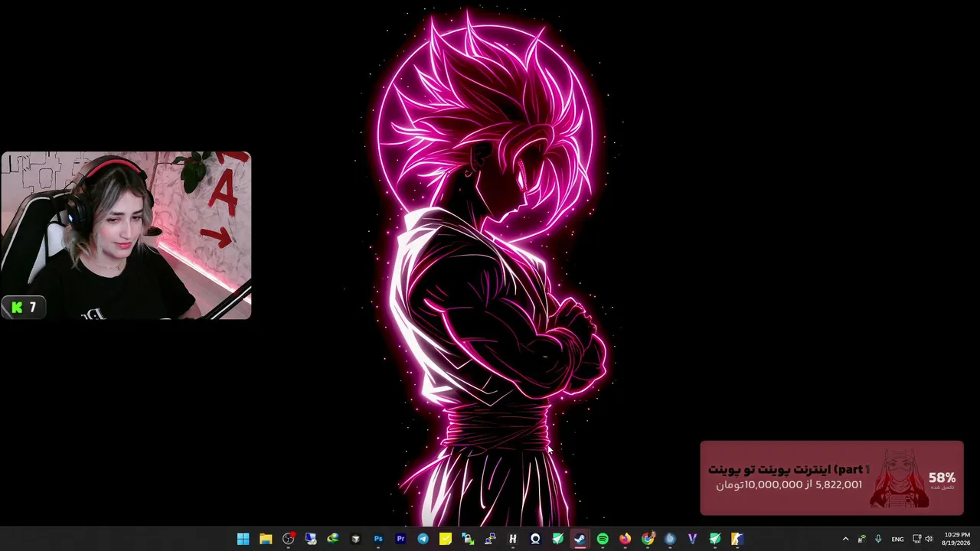Open Spotify from the taskbar
This screenshot has width=980, height=551.
pyautogui.click(x=603, y=539)
